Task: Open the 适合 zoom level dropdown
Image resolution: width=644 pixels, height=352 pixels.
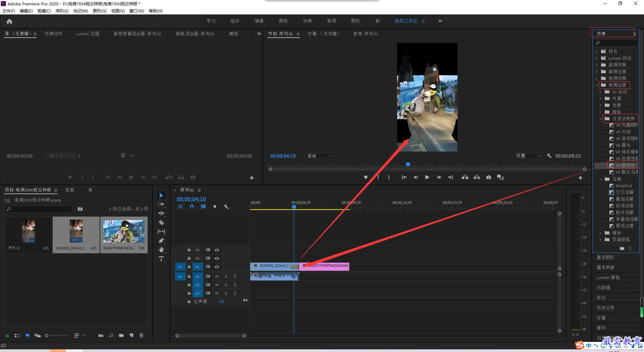Action: coord(319,156)
